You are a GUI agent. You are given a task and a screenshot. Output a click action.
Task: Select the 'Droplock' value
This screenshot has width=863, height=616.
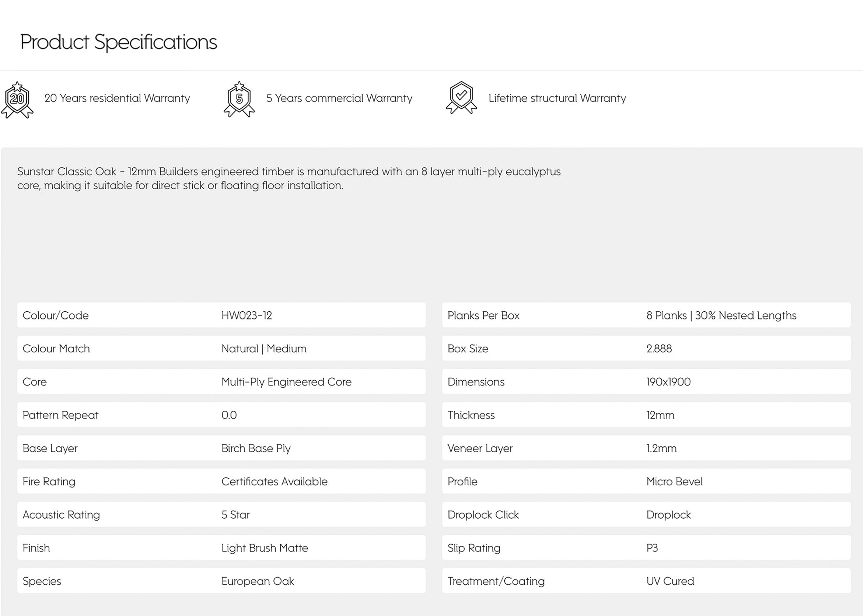point(669,515)
